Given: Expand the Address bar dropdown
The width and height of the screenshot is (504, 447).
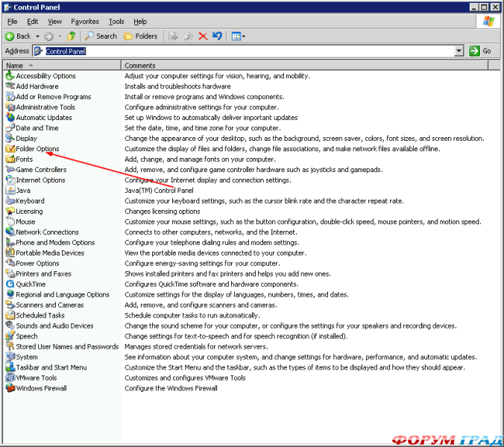Looking at the screenshot, I should point(459,51).
